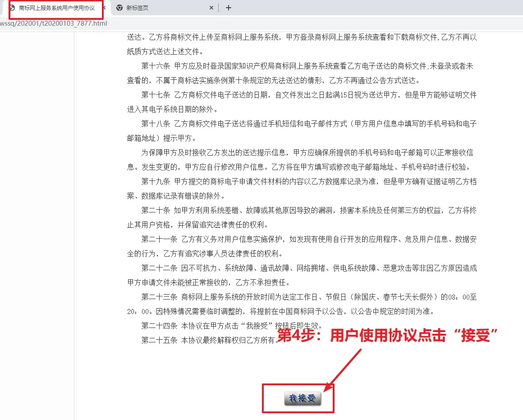Click the favicon of the trademark agreement tab
The width and height of the screenshot is (523, 420).
(x=12, y=8)
